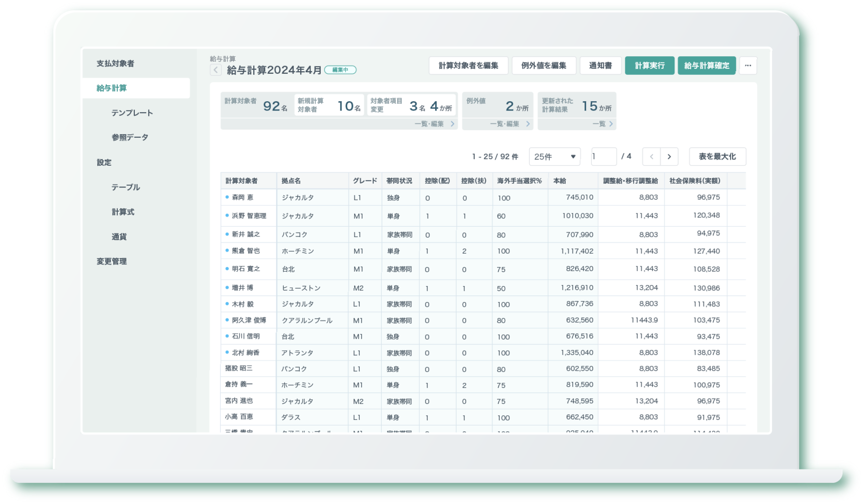This screenshot has height=504, width=864.
Task: Select employee 小高 百恵 row
Action: (x=483, y=417)
